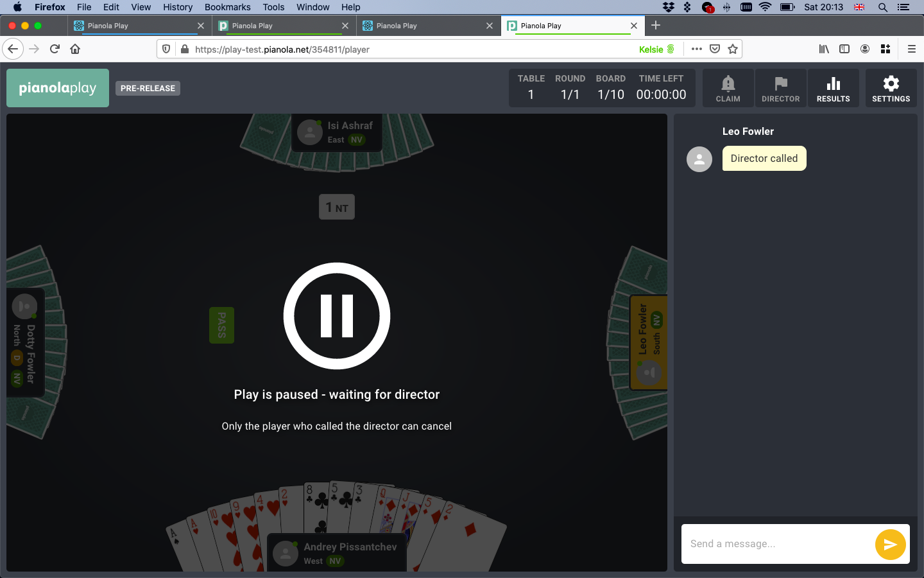The width and height of the screenshot is (924, 578).
Task: Open the Results chart button
Action: 833,88
